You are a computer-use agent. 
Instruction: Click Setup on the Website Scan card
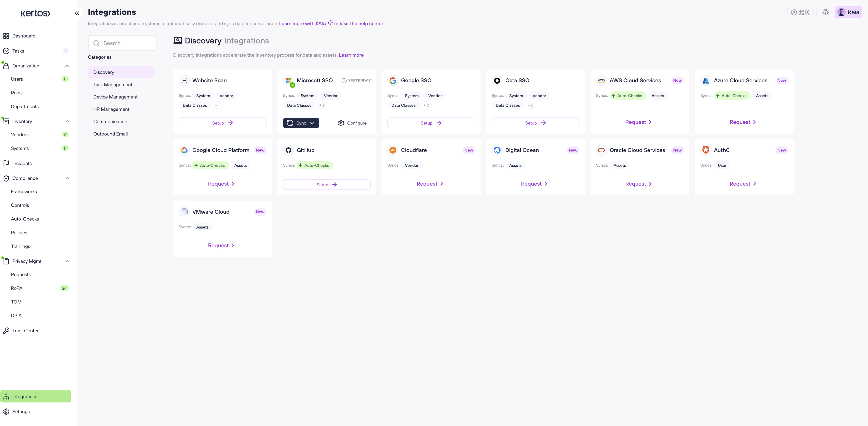click(x=222, y=123)
